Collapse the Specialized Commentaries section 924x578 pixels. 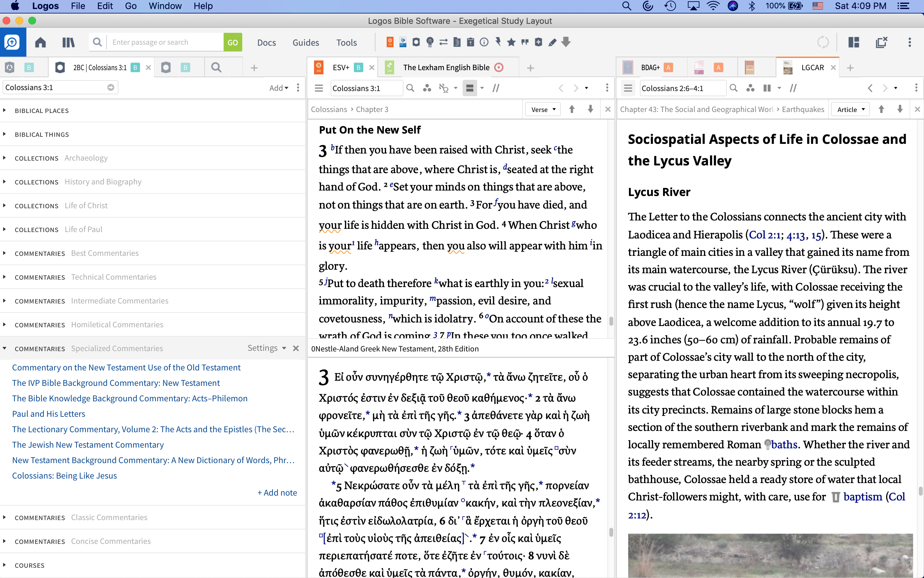(4, 348)
